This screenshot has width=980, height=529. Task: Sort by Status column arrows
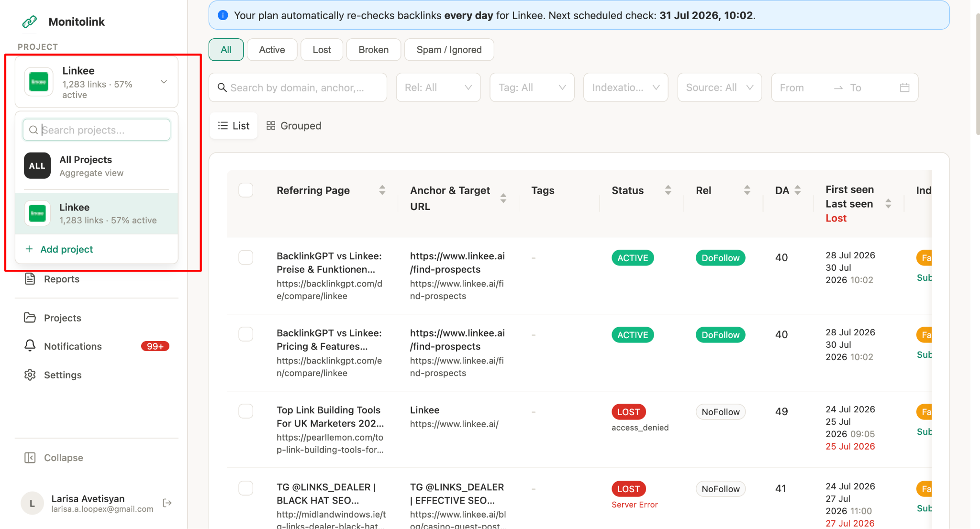[x=668, y=190]
